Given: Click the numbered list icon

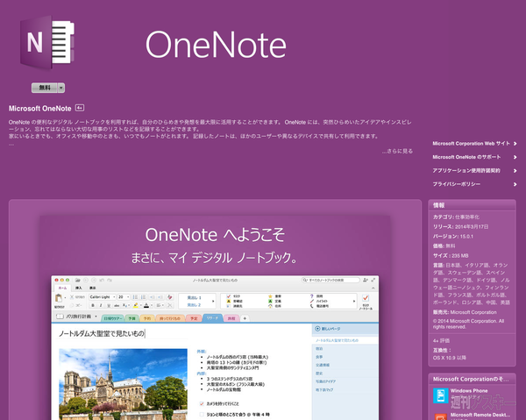Looking at the screenshot, I should (x=143, y=297).
